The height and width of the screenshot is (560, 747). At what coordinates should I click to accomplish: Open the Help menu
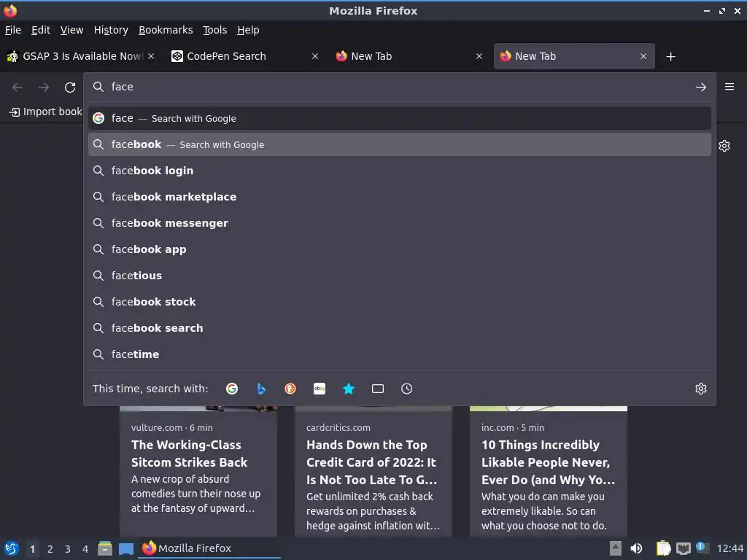tap(248, 30)
